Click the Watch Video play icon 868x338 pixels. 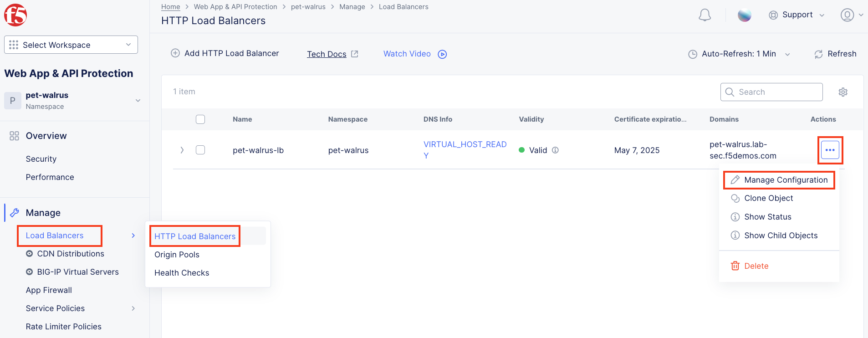point(442,54)
